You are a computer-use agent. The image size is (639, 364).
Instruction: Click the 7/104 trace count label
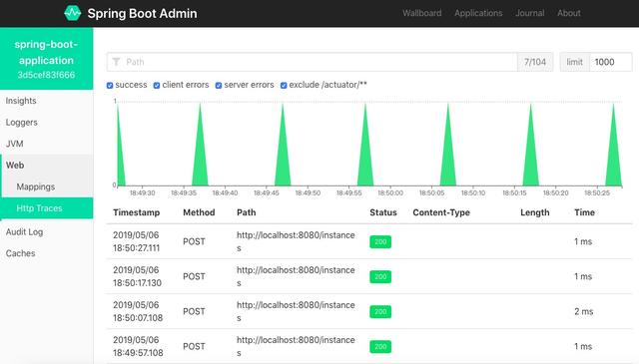click(535, 62)
